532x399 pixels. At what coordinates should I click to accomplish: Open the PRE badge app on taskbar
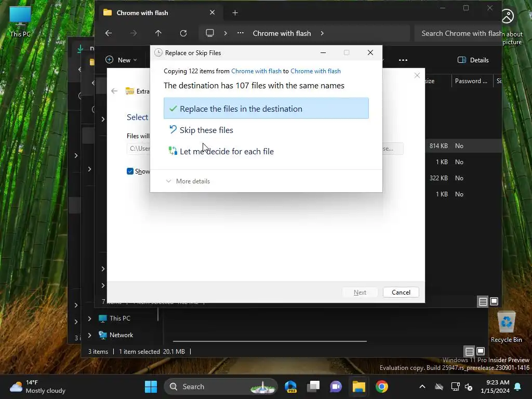pyautogui.click(x=291, y=387)
